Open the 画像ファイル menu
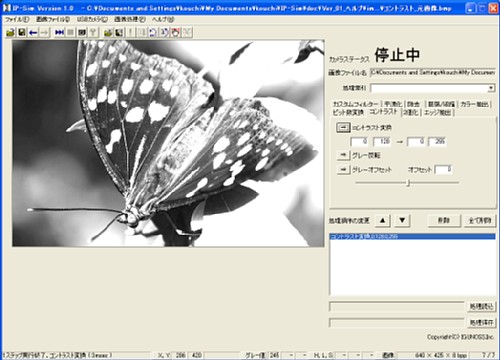The height and width of the screenshot is (360, 500). click(53, 19)
